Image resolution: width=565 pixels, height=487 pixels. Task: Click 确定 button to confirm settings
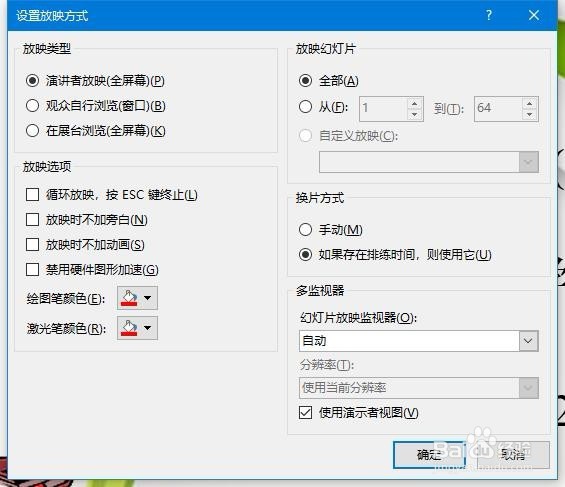(x=429, y=455)
